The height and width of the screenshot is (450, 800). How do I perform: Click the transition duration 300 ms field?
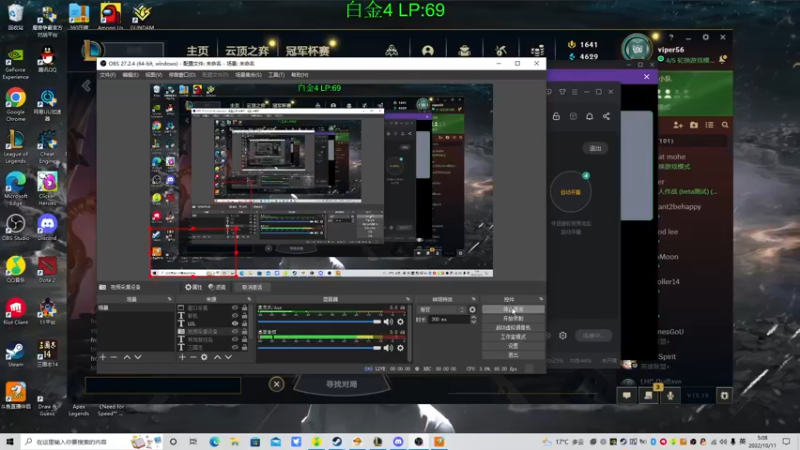click(x=448, y=319)
